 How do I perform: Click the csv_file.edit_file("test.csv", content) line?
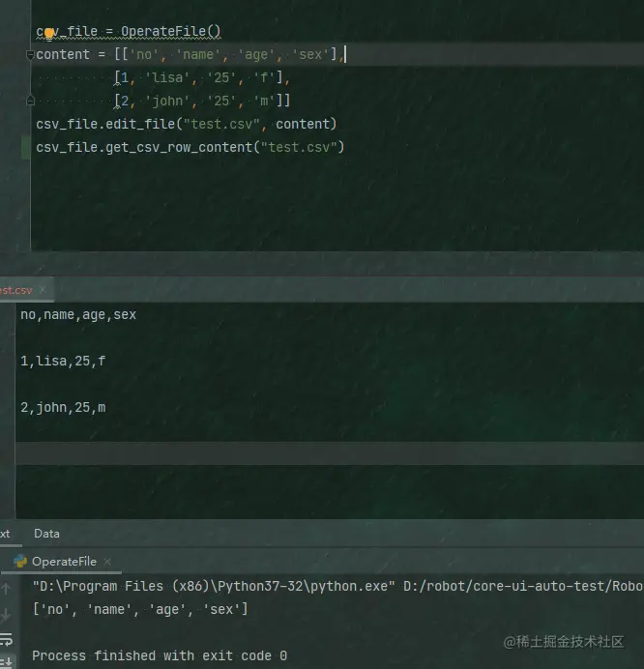(x=187, y=124)
